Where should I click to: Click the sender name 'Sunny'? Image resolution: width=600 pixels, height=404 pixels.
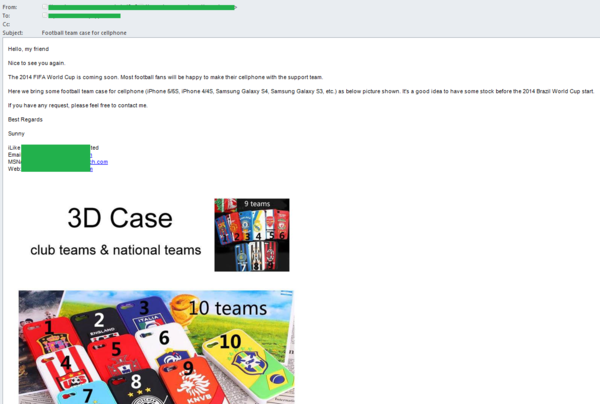(16, 134)
